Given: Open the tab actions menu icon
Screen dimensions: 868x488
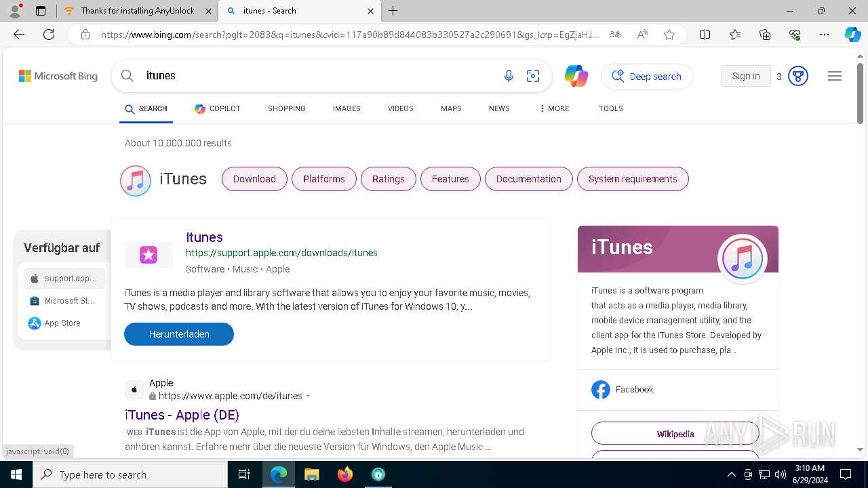Looking at the screenshot, I should point(41,11).
